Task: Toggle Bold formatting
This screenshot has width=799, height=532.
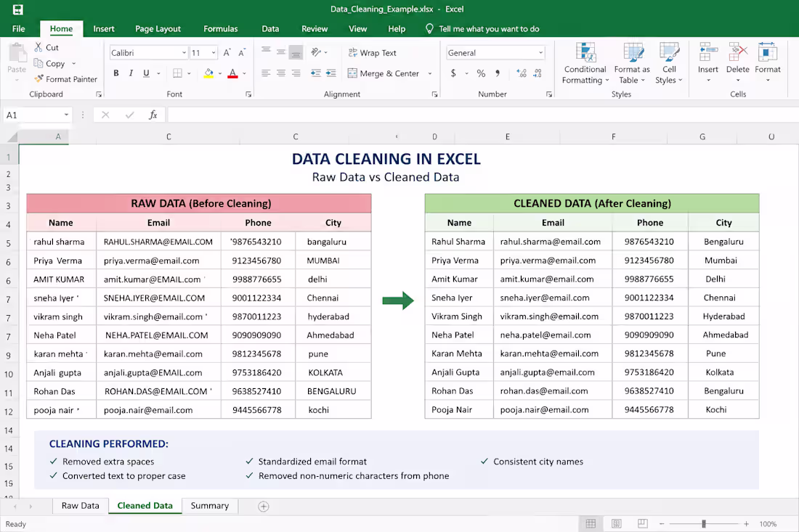Action: point(116,73)
